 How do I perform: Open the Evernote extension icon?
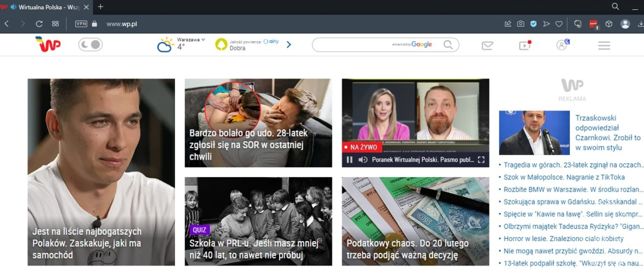(x=577, y=24)
